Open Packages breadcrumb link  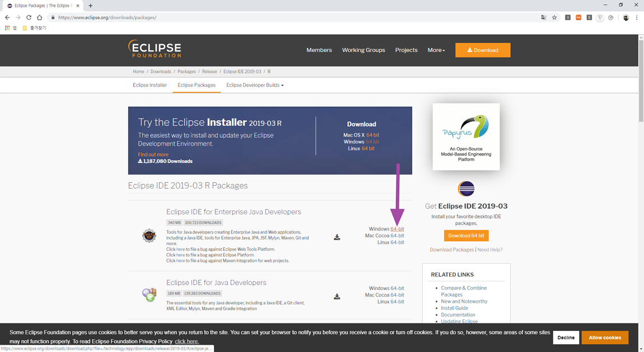click(x=186, y=72)
